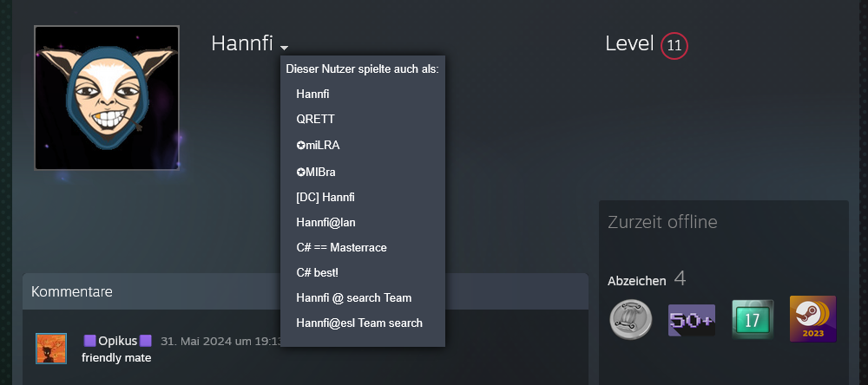Open the Steam 2023 year badge
Viewport: 868px width, 385px height.
(812, 319)
